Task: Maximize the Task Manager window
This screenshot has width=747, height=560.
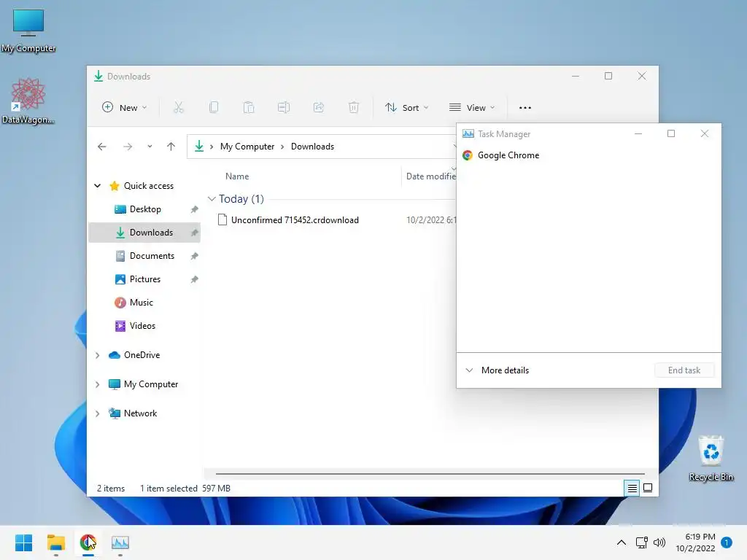Action: tap(671, 134)
